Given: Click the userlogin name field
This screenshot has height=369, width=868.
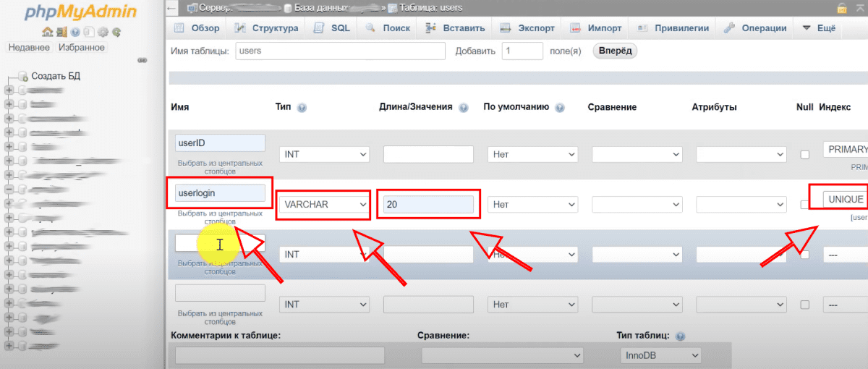Looking at the screenshot, I should [x=220, y=193].
